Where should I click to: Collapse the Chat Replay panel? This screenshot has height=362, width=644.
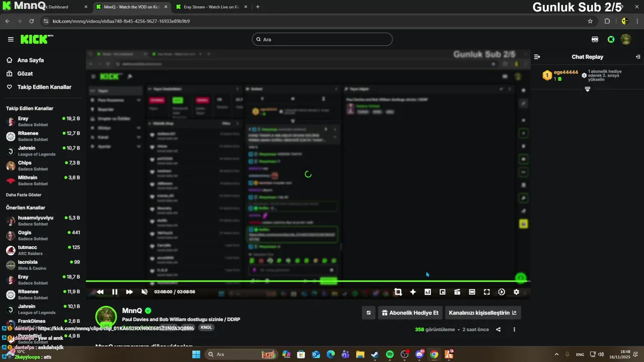point(537,57)
